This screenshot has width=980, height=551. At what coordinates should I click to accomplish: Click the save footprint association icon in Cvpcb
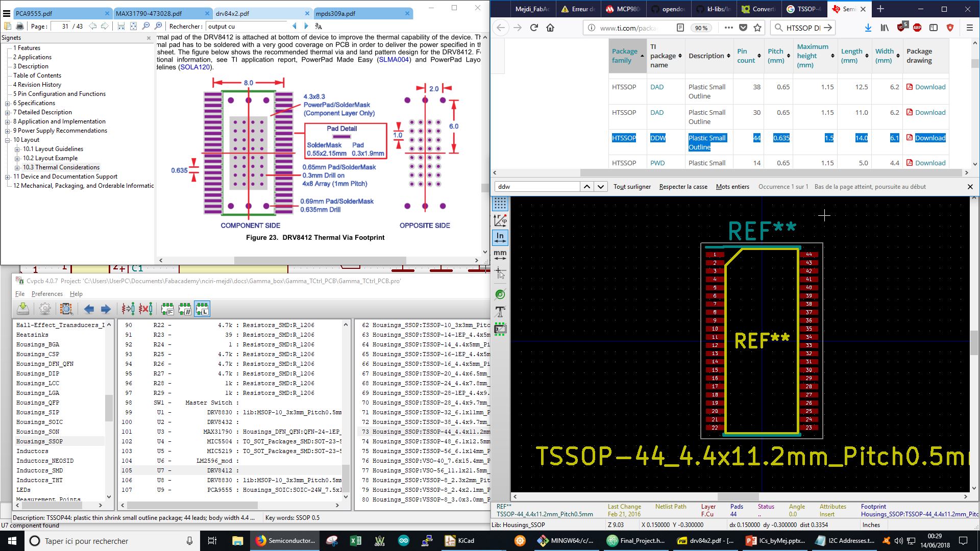pos(23,309)
